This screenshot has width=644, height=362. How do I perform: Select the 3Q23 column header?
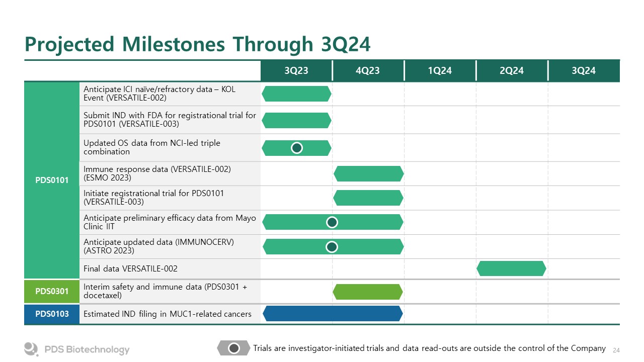(296, 71)
